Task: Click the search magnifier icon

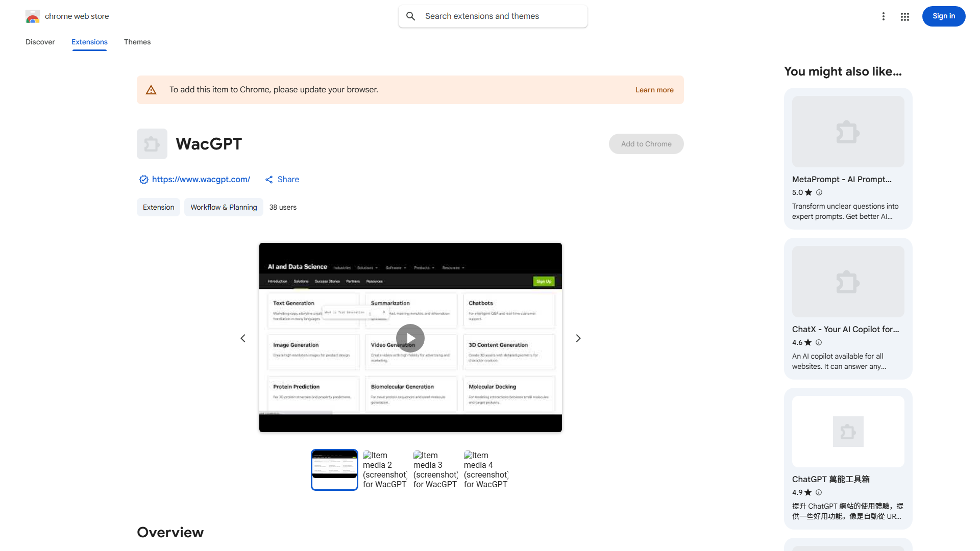Action: click(411, 16)
